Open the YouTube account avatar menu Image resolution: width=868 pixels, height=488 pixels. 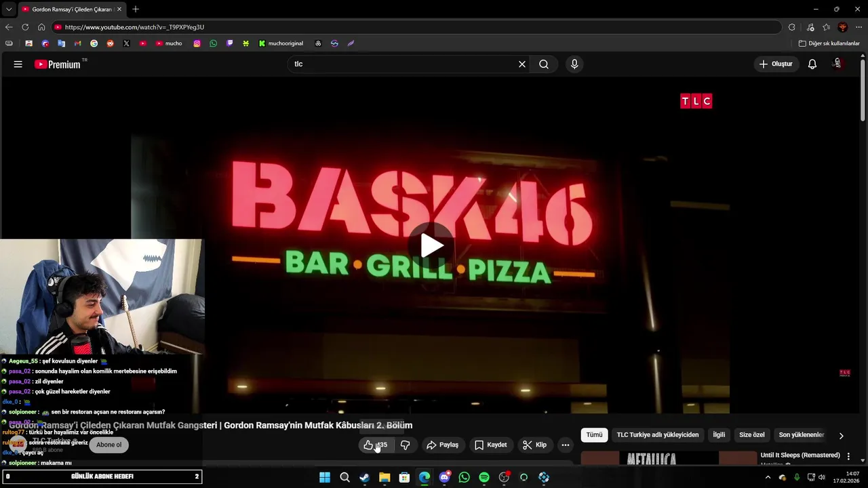(x=837, y=64)
